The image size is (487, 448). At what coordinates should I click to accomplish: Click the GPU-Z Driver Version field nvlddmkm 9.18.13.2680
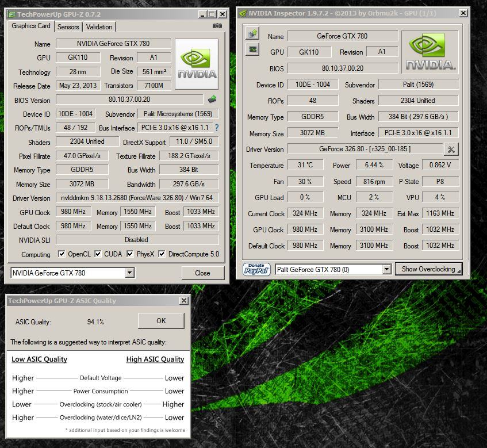coord(137,198)
